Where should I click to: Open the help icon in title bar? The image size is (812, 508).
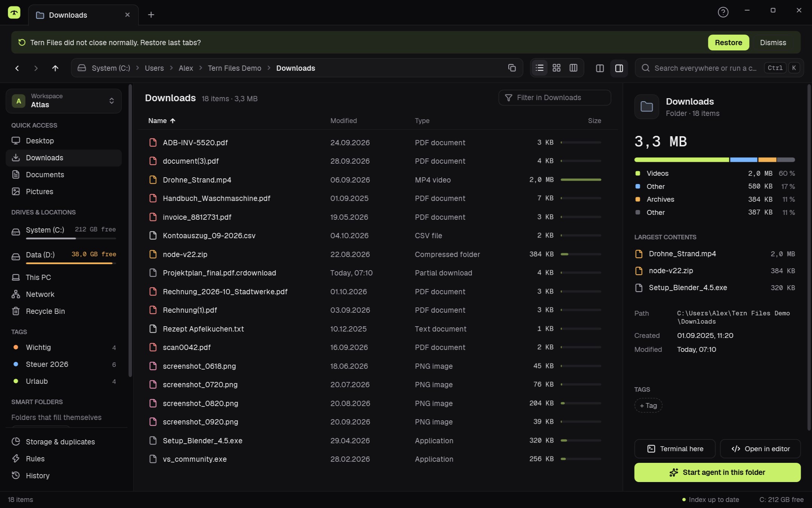723,12
